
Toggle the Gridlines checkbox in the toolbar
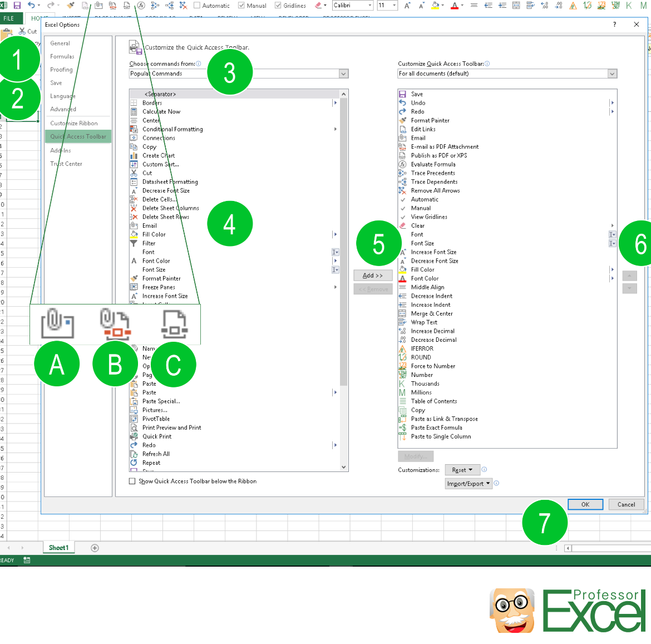click(x=278, y=6)
